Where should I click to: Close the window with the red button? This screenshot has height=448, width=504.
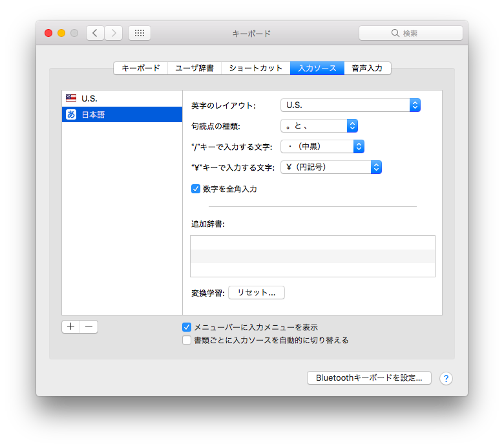pos(48,33)
